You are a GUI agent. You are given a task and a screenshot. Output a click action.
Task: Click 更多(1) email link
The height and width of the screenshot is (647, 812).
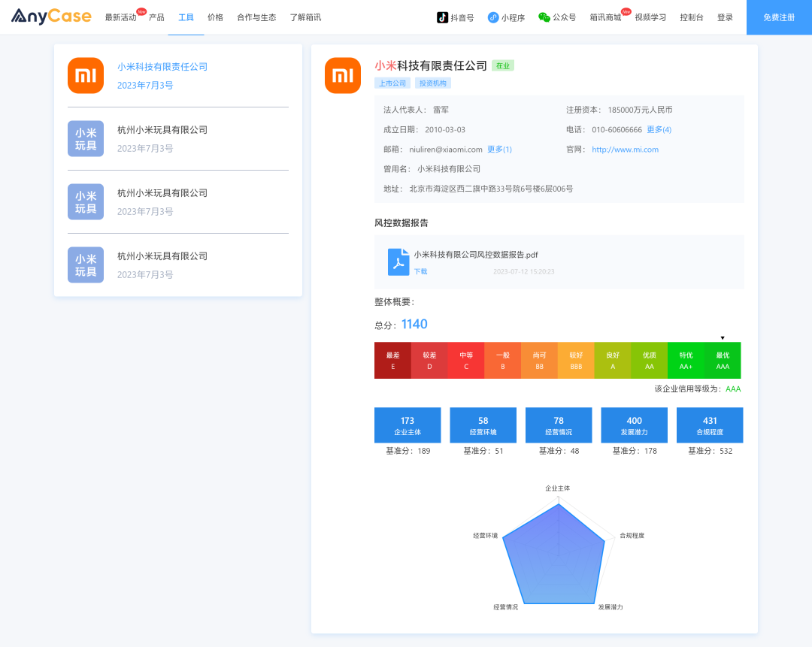point(499,149)
